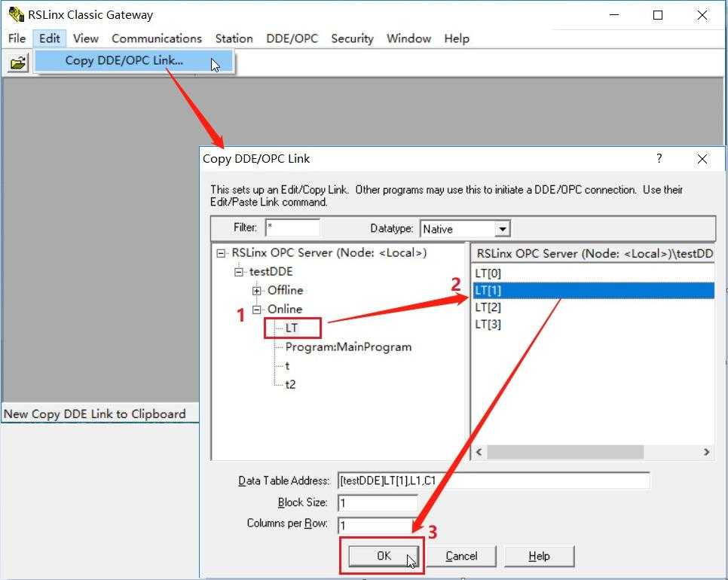Collapse the testDDE tree node
728x580 pixels.
[239, 272]
